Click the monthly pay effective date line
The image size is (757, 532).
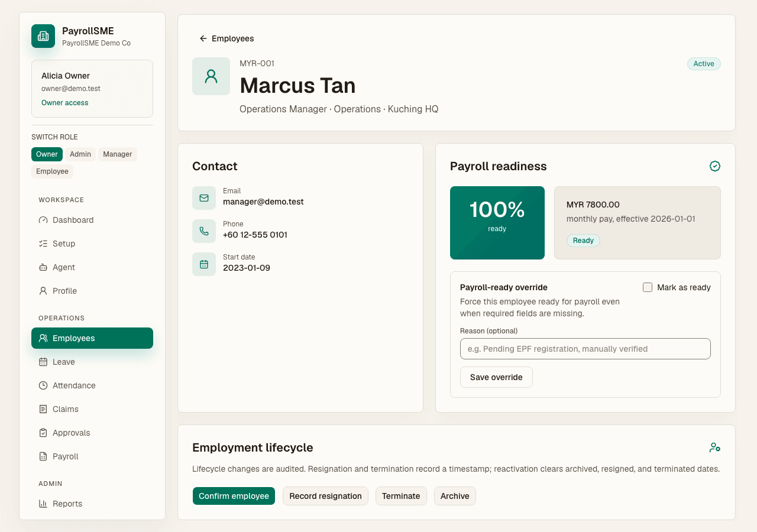[x=631, y=219]
